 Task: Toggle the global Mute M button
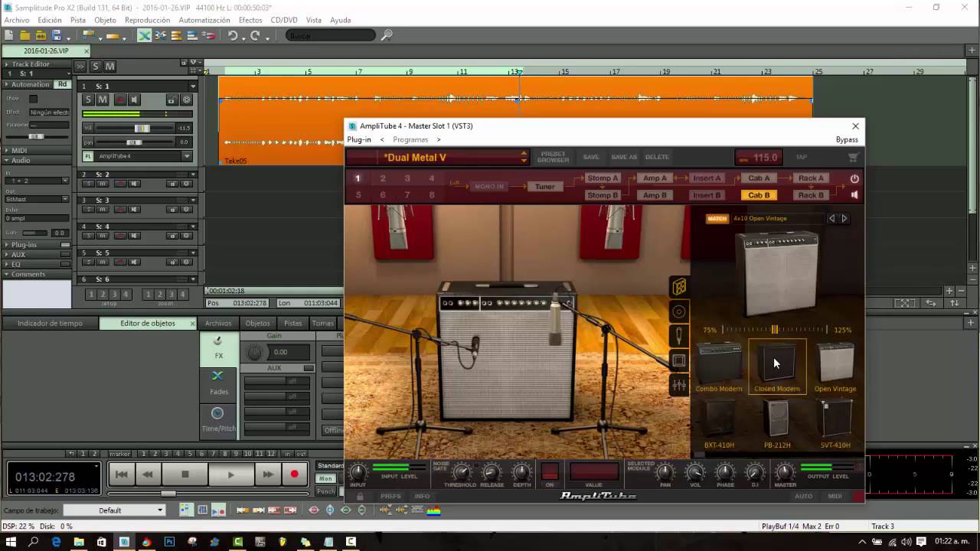[x=109, y=67]
